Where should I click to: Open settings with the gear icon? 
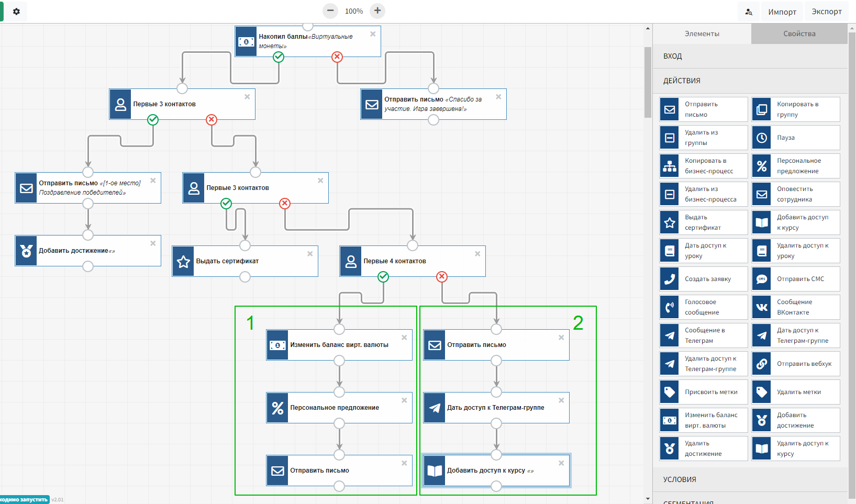tap(16, 12)
